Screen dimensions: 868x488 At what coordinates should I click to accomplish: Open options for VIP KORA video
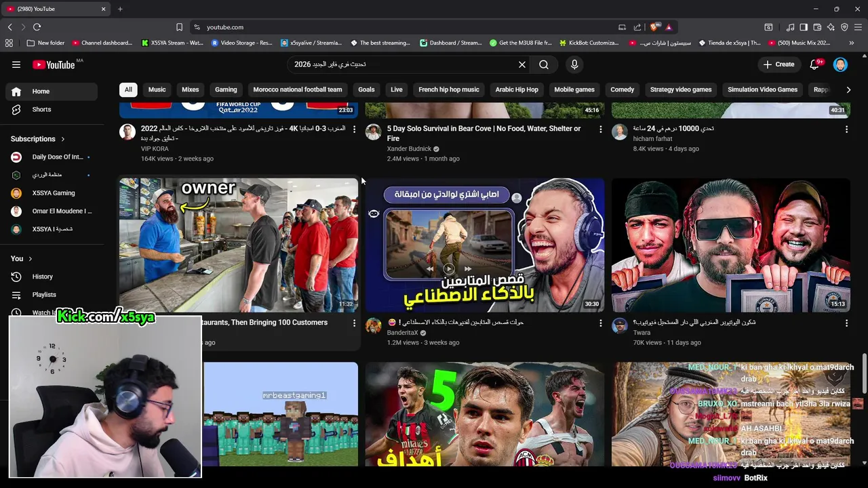[x=354, y=129]
